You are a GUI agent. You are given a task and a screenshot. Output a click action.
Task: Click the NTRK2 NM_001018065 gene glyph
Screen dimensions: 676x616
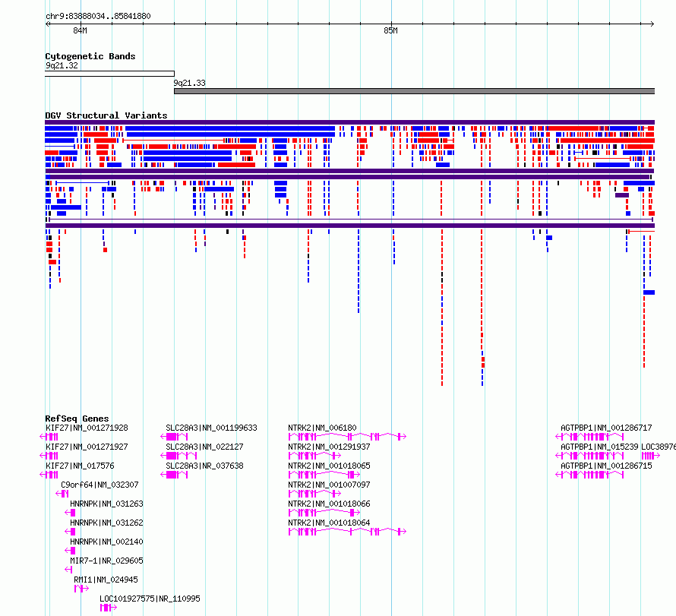324,475
